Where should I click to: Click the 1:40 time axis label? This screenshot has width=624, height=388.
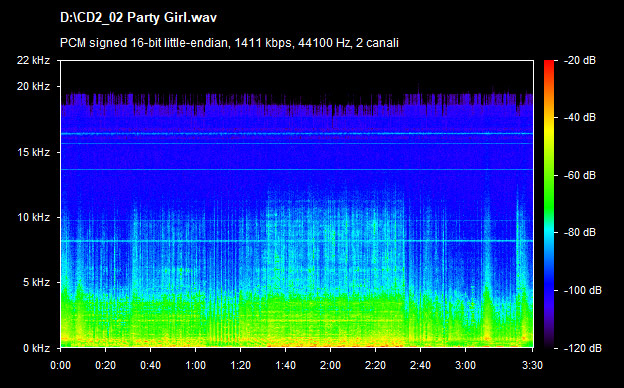(x=285, y=365)
